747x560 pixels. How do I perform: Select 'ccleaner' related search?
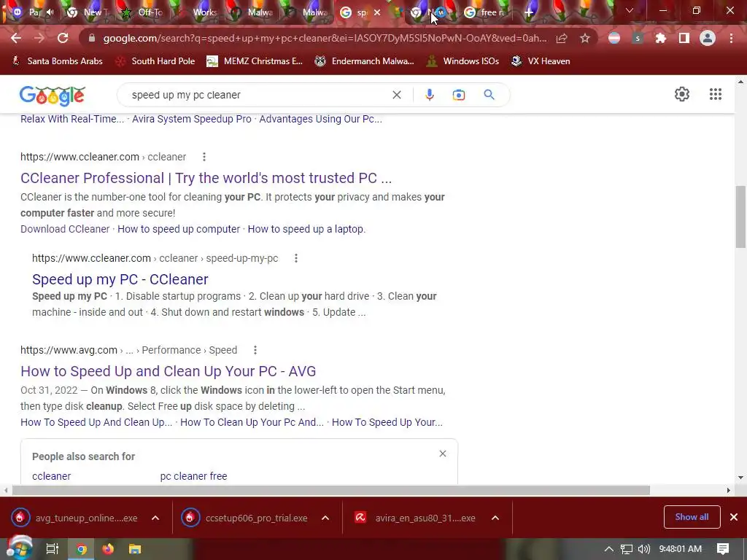[x=52, y=476]
